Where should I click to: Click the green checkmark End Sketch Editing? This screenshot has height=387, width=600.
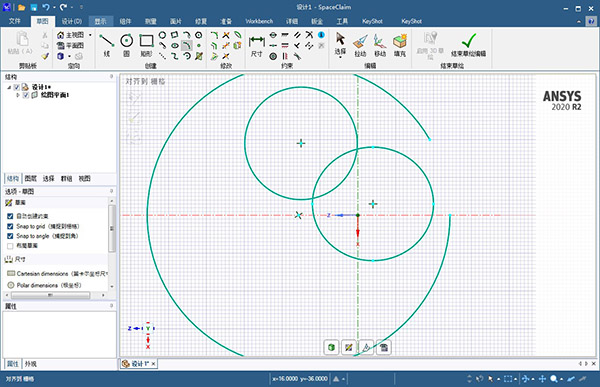(x=468, y=45)
